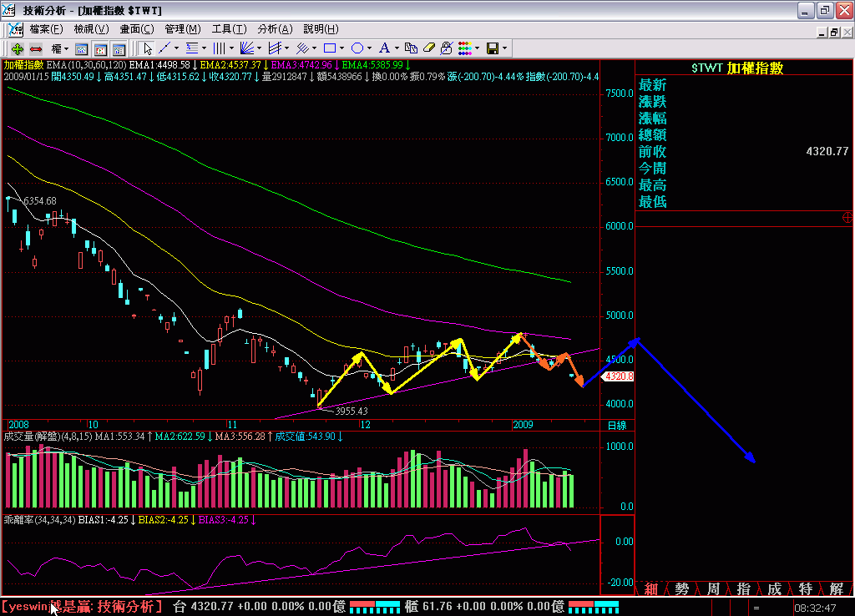Open the 檢視(V) menu

[x=92, y=29]
